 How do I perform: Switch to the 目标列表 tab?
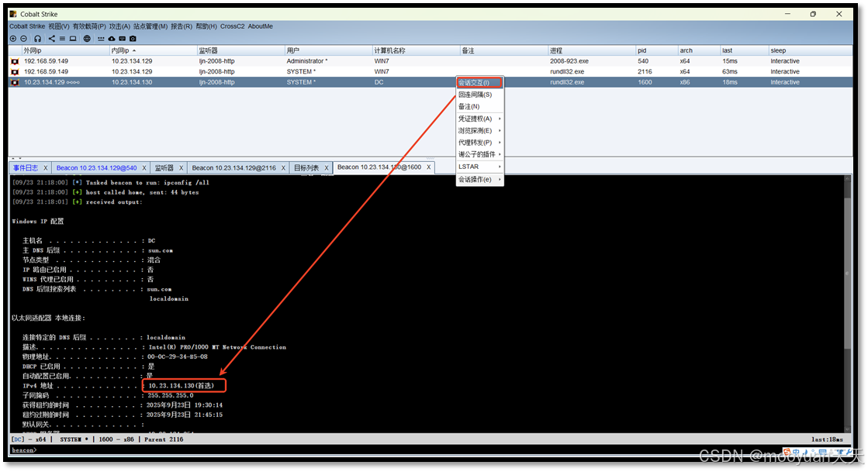coord(306,167)
